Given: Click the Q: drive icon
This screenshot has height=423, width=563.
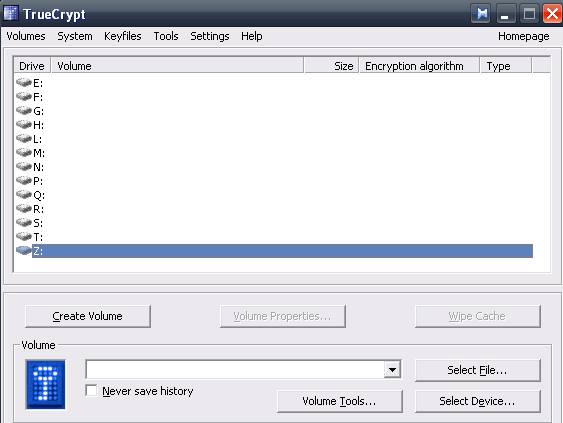Looking at the screenshot, I should pos(24,195).
